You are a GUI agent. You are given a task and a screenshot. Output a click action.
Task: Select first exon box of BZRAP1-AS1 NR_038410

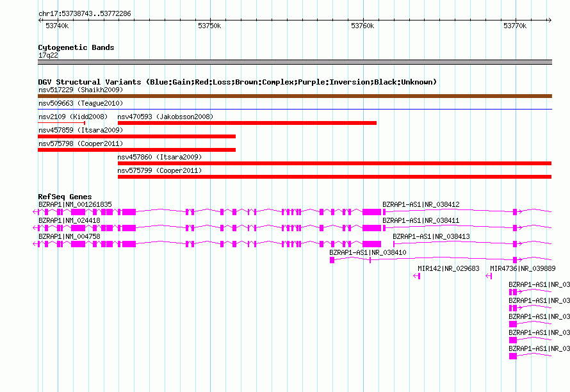coord(332,260)
